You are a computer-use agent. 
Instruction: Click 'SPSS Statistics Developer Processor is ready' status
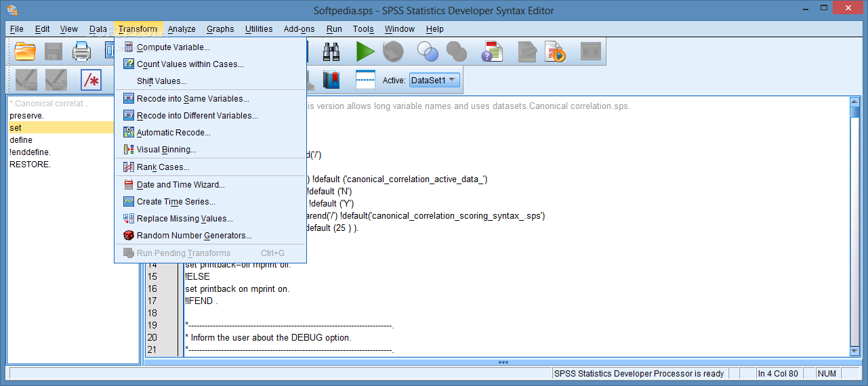(639, 373)
